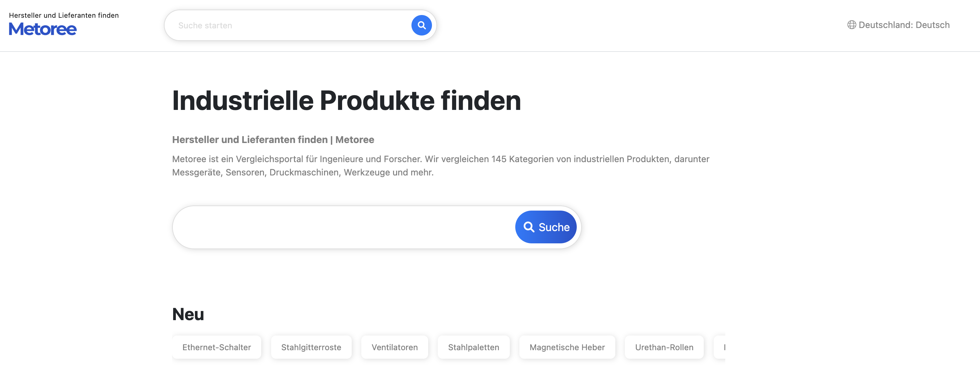Click the small tagline above the Metoree logo
The width and height of the screenshot is (980, 385).
point(64,15)
